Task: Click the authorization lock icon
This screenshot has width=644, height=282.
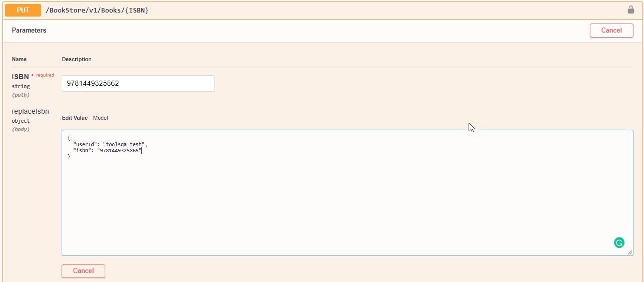Action: click(x=630, y=10)
